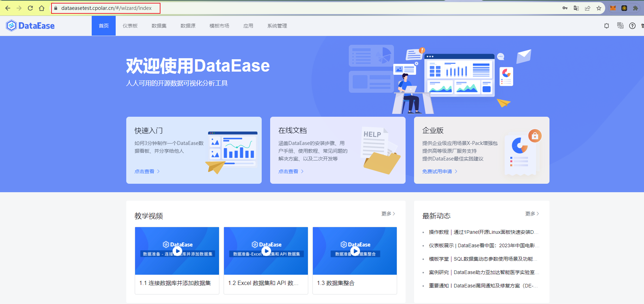
Task: Click the browser forward arrow
Action: (x=19, y=8)
